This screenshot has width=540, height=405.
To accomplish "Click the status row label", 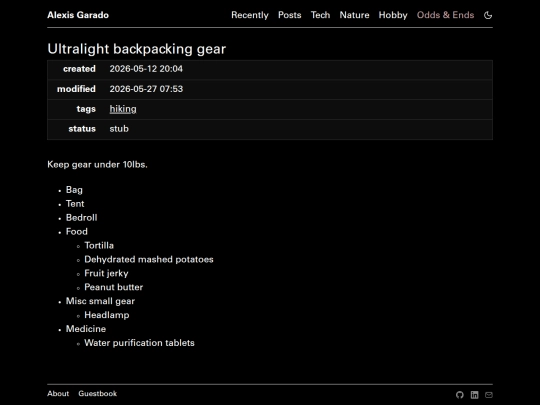I will coord(82,129).
